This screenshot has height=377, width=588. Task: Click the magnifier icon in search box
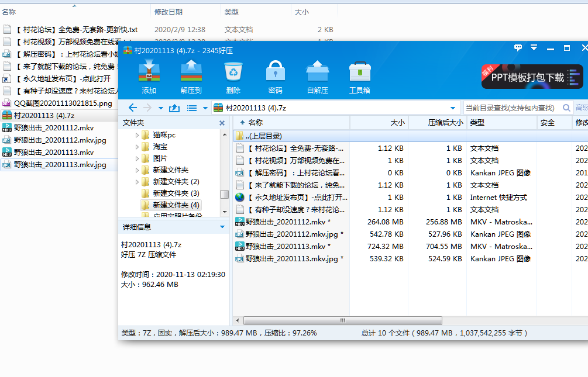point(566,108)
